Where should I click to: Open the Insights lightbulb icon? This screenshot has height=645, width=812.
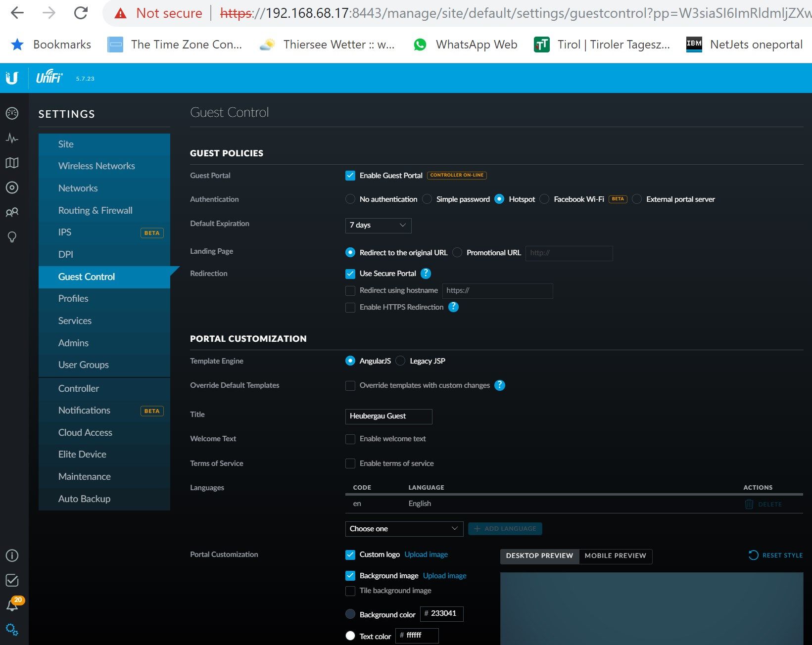(x=12, y=237)
